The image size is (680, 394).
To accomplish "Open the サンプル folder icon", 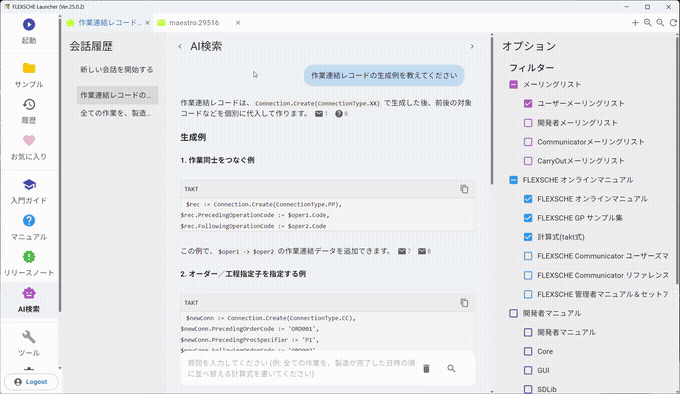I will pos(29,68).
